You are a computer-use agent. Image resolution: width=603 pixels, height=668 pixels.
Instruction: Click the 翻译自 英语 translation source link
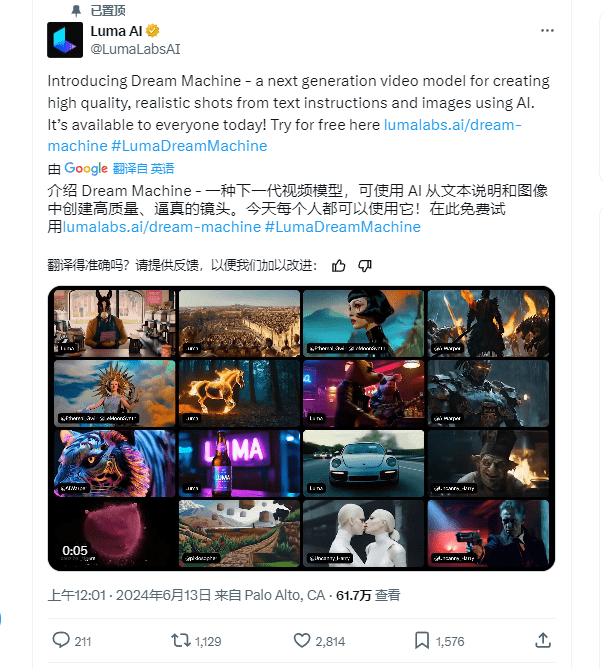pyautogui.click(x=143, y=169)
